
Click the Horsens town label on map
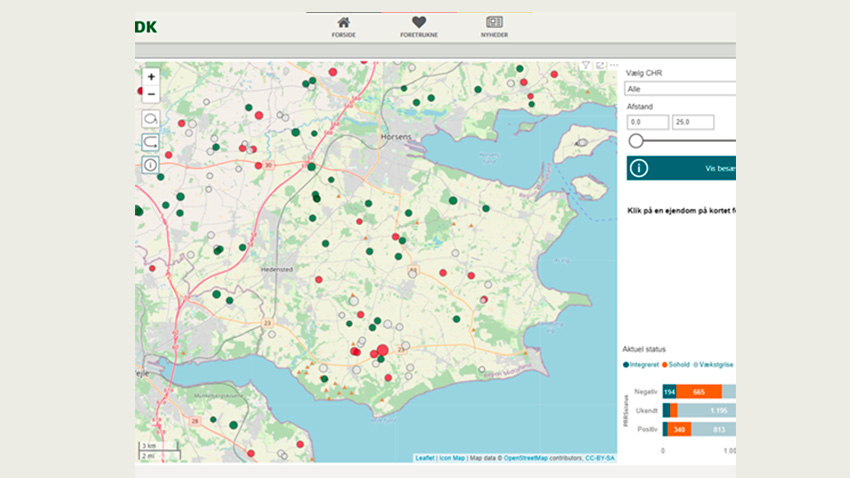396,137
